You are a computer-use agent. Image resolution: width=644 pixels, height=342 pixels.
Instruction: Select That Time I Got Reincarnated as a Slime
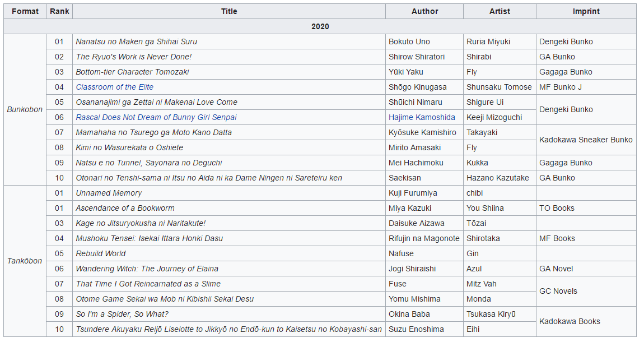[x=148, y=284]
